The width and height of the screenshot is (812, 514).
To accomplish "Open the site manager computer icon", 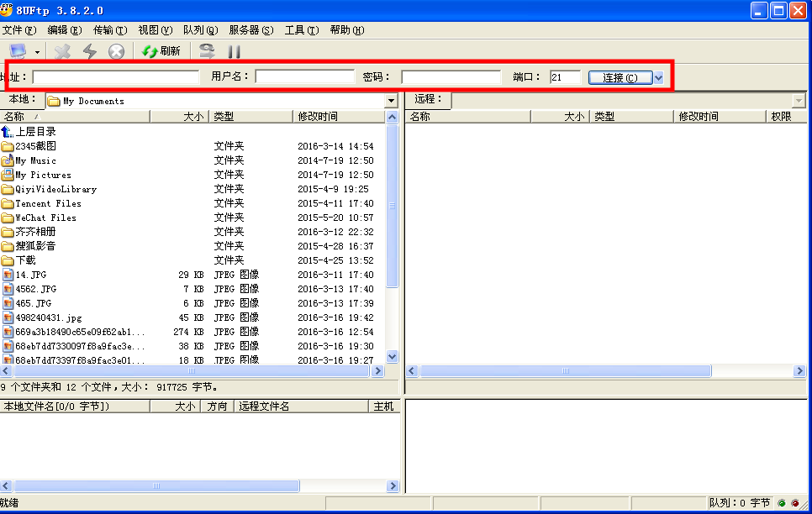I will coord(18,50).
